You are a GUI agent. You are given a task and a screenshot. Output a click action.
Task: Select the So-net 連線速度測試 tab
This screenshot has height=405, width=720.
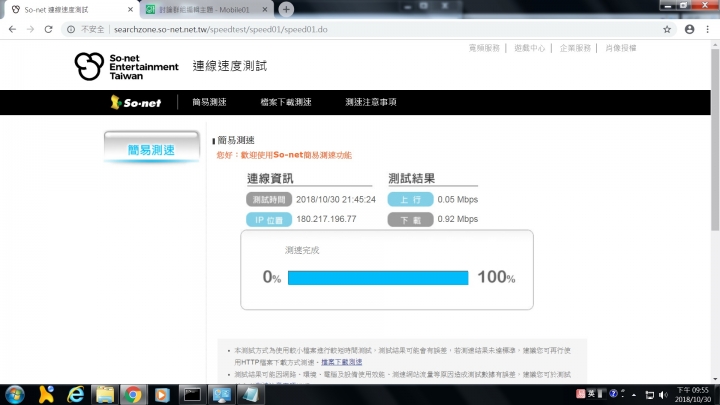pyautogui.click(x=70, y=10)
